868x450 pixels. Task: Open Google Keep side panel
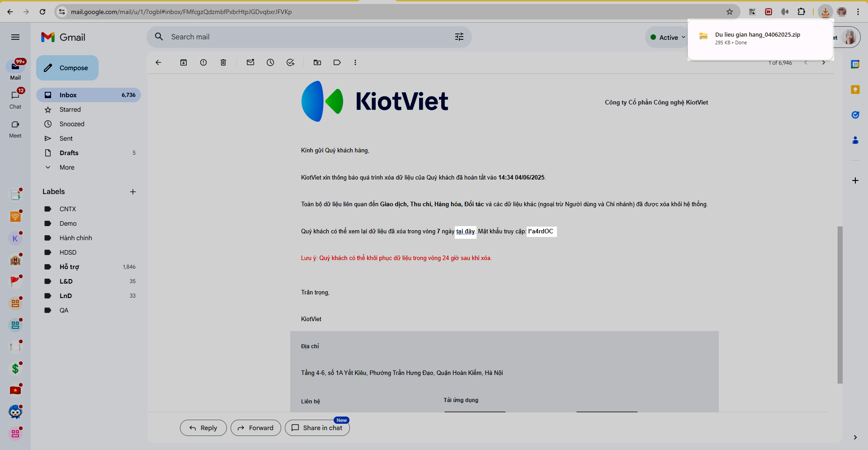tap(855, 90)
